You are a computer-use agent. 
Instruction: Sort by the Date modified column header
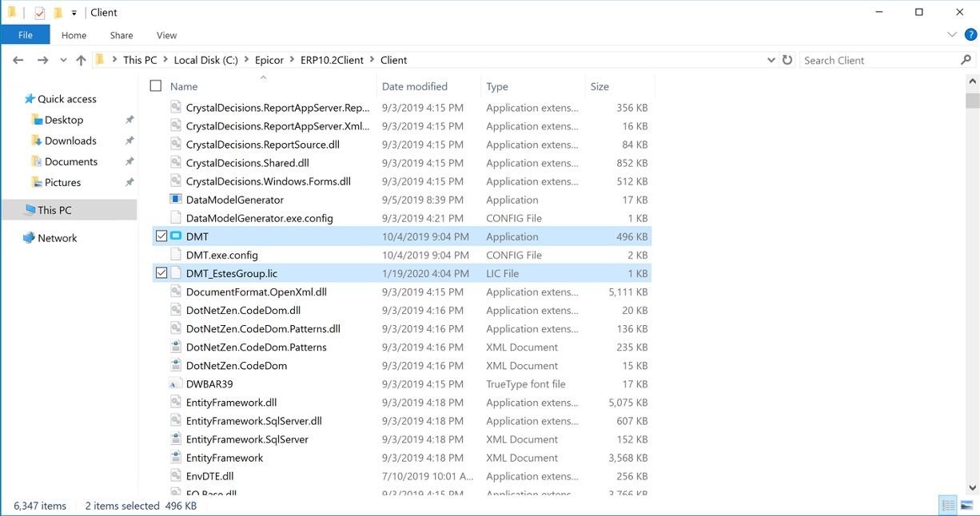click(x=415, y=86)
